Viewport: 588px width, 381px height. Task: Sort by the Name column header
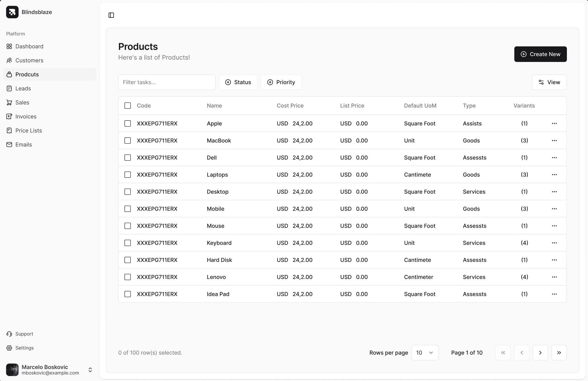(214, 106)
